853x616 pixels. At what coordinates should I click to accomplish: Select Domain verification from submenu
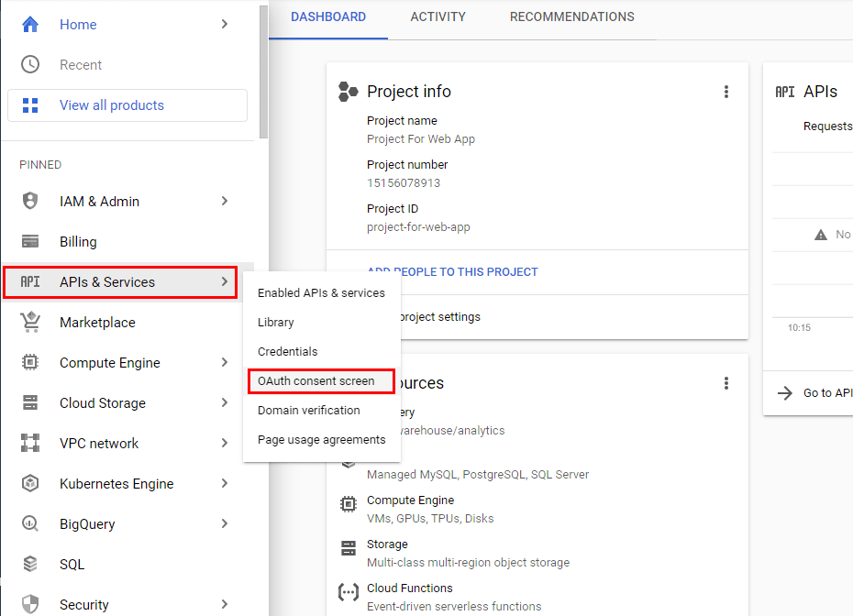click(x=322, y=411)
